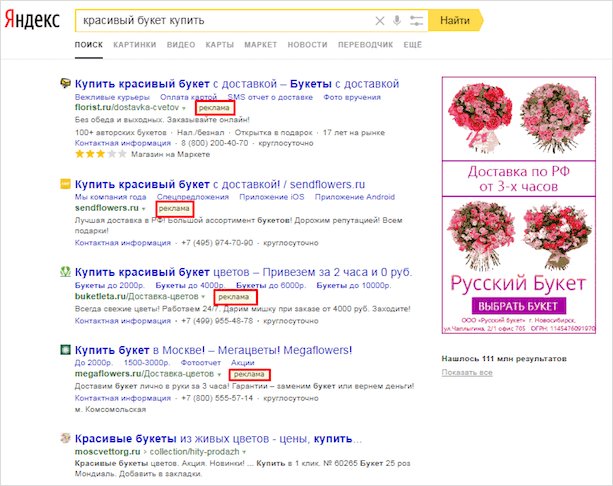Screen dimensions: 613x486
Task: Clear the search query with X icon
Action: pos(379,20)
